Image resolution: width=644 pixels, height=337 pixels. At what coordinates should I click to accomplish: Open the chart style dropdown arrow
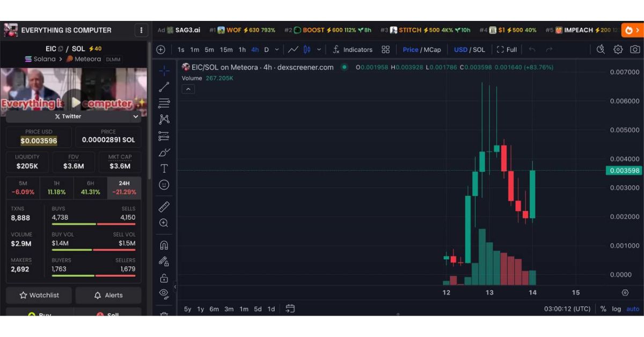point(319,49)
